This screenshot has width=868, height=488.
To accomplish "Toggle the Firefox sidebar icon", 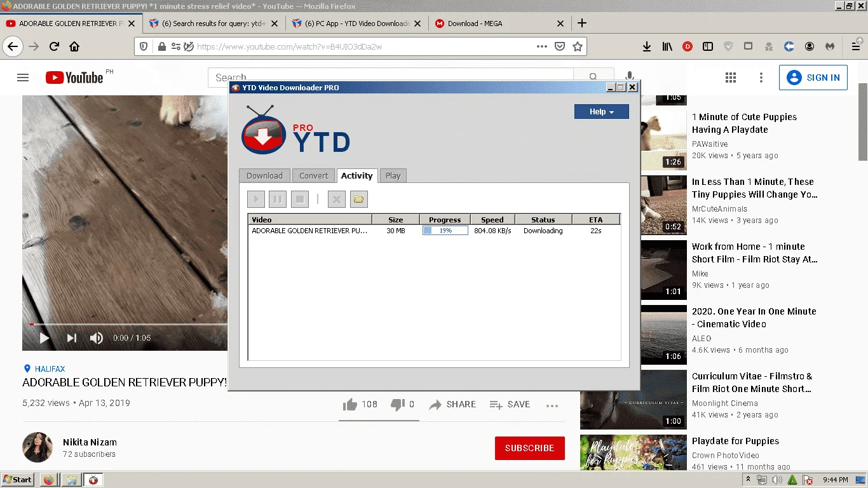I will tap(708, 46).
